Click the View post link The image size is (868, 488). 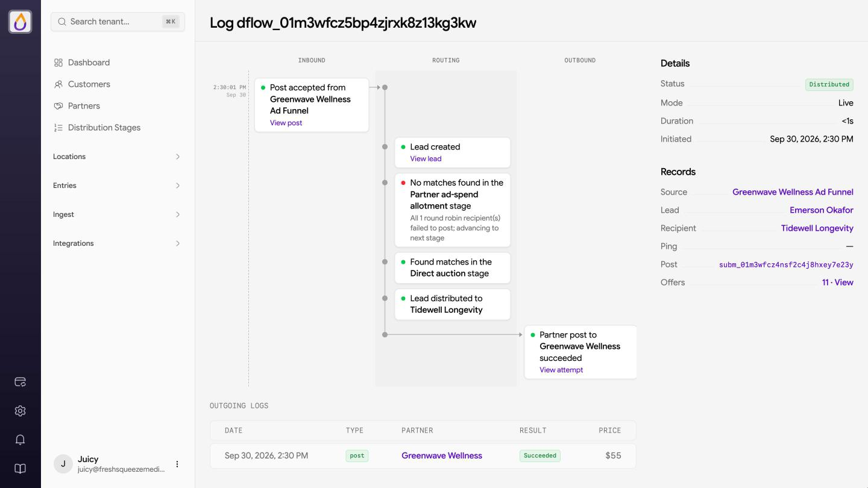[x=286, y=123]
